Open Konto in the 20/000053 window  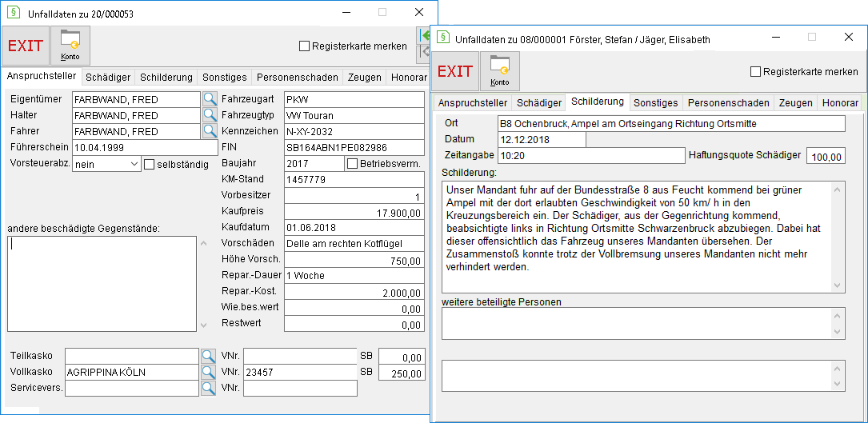(x=70, y=46)
